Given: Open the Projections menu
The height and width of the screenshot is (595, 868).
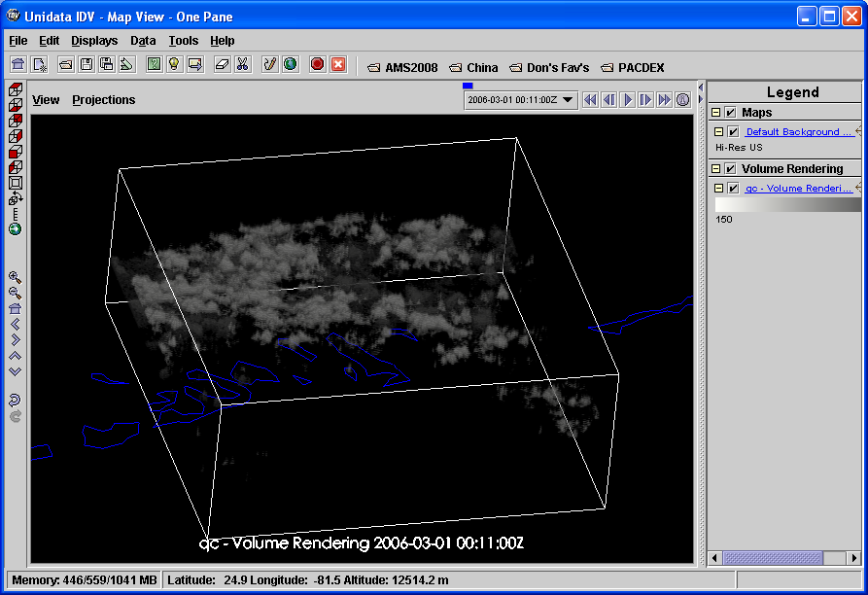Looking at the screenshot, I should coord(104,100).
